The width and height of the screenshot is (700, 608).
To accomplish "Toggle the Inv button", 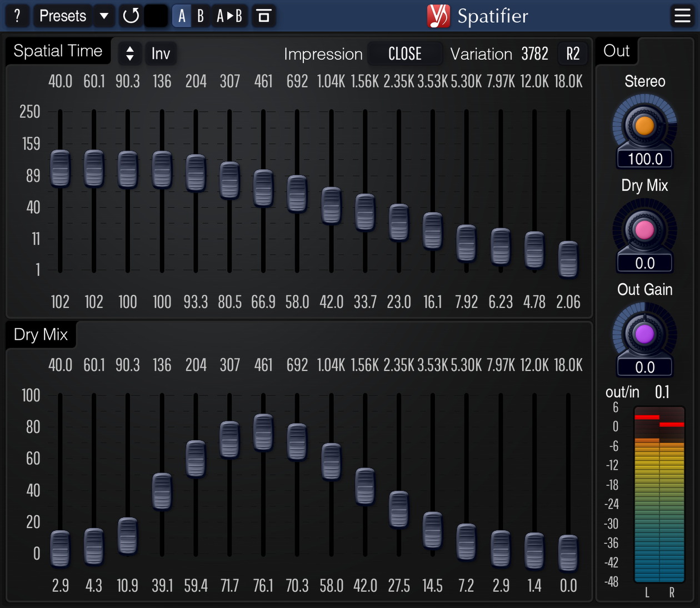I will (x=161, y=53).
